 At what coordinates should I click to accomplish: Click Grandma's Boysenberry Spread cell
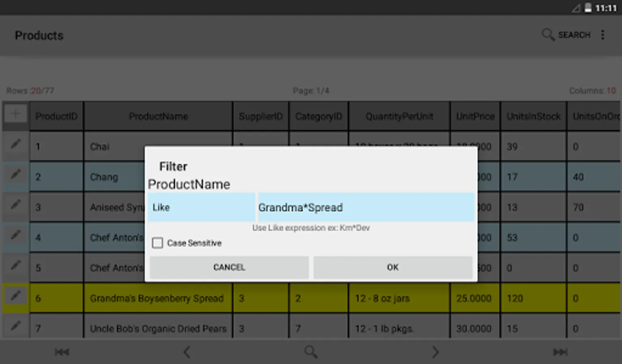[158, 298]
